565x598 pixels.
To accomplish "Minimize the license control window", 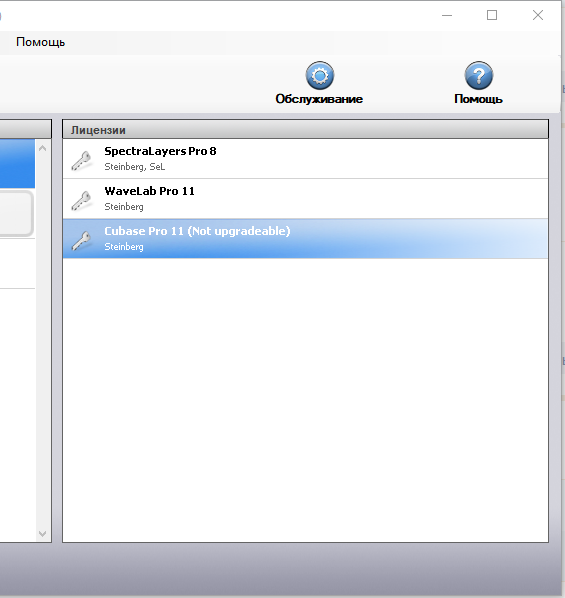I will coord(447,15).
